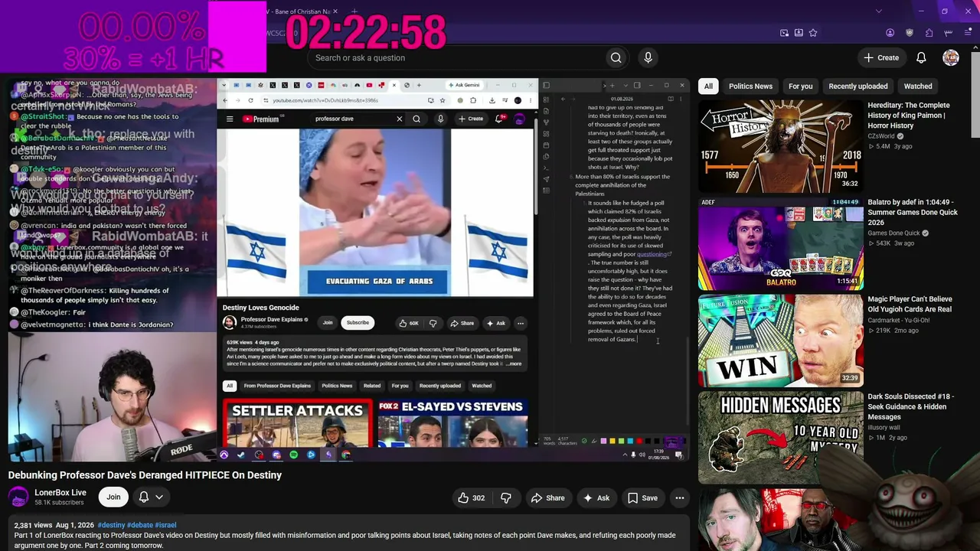The width and height of the screenshot is (980, 551).
Task: Open more actions menu beside Save
Action: point(679,498)
